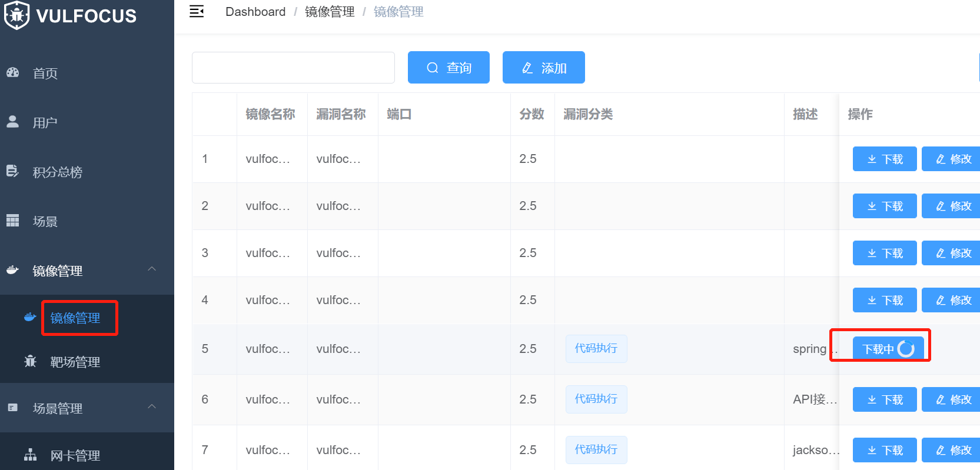The width and height of the screenshot is (980, 470).
Task: Open 靶场管理 in the sidebar
Action: [x=87, y=361]
